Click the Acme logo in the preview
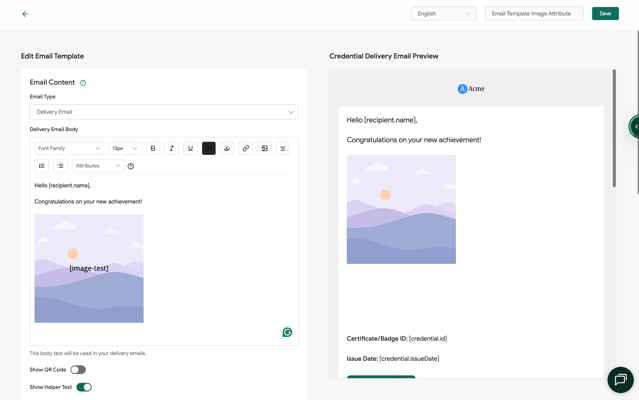Image resolution: width=639 pixels, height=400 pixels. coord(471,89)
